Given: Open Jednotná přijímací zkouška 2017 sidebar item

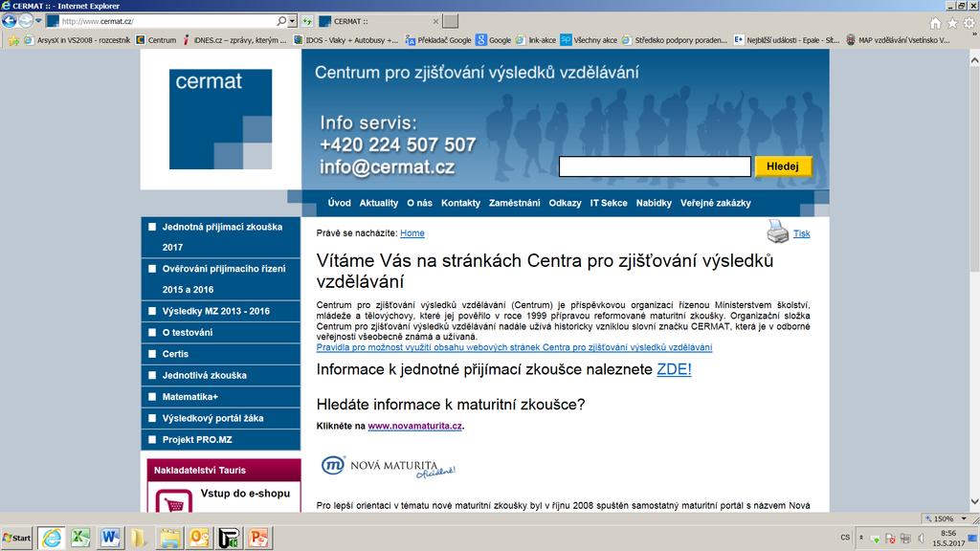Looking at the screenshot, I should (221, 237).
